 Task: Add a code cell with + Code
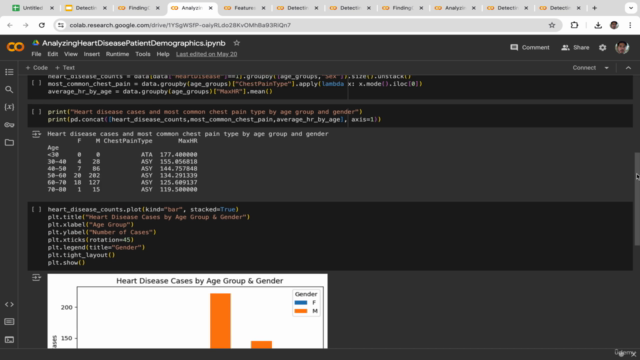click(37, 68)
